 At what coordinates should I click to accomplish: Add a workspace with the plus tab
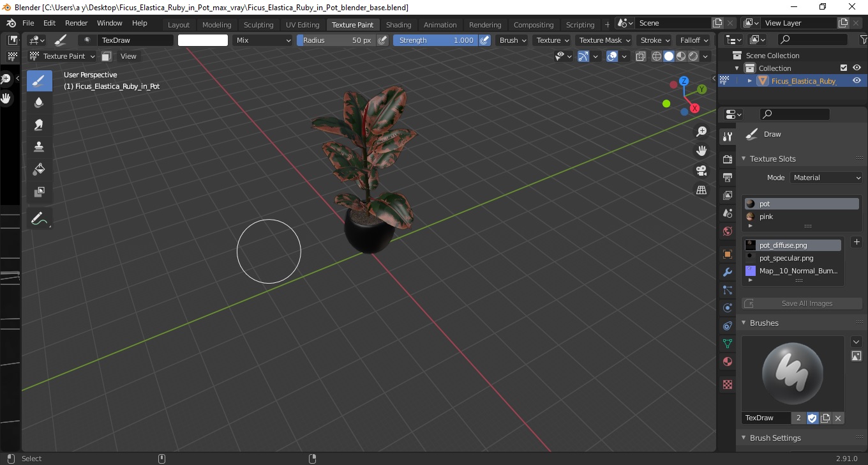(607, 25)
